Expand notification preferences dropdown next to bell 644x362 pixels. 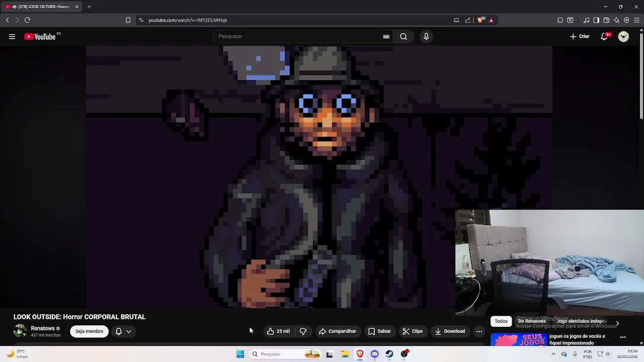pos(129,331)
